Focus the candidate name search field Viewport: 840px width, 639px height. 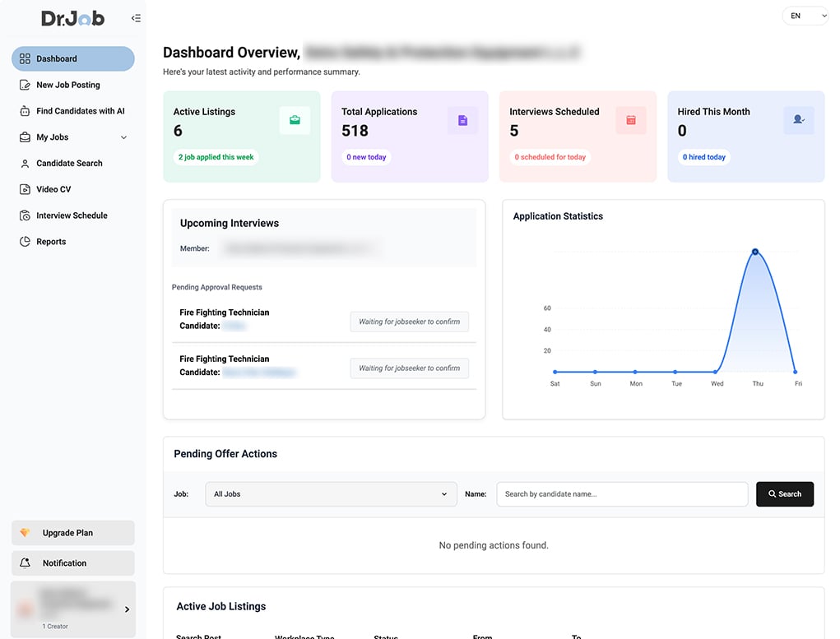coord(622,494)
